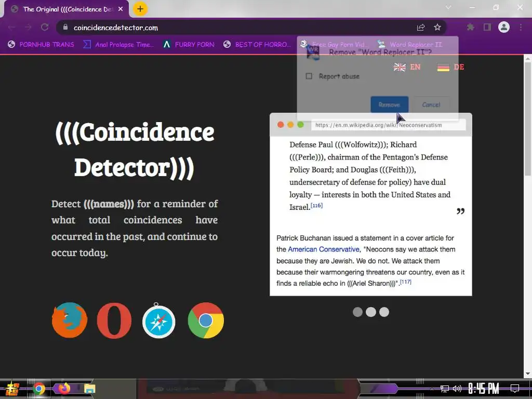Reload the current page
This screenshot has width=532, height=399.
pos(45,28)
